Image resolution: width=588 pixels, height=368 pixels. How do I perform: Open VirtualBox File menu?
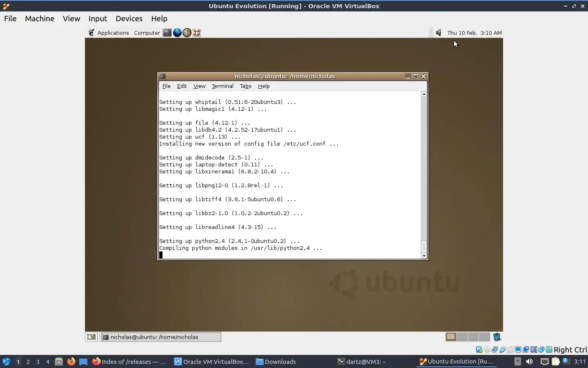pos(10,18)
